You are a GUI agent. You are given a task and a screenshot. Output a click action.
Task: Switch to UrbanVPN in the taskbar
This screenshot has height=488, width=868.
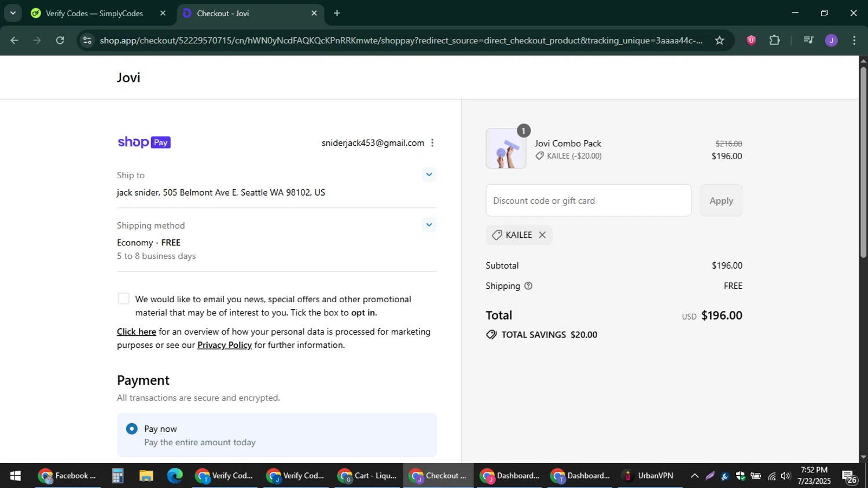(x=649, y=476)
